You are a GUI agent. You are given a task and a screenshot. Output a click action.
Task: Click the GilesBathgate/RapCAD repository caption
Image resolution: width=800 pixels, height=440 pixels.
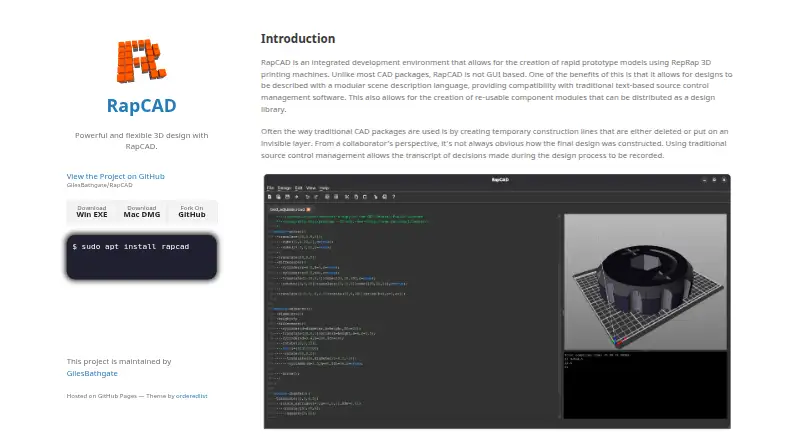[x=99, y=185]
